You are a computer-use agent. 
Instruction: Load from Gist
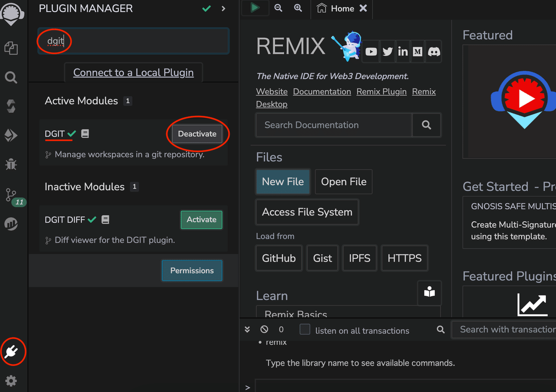click(322, 258)
